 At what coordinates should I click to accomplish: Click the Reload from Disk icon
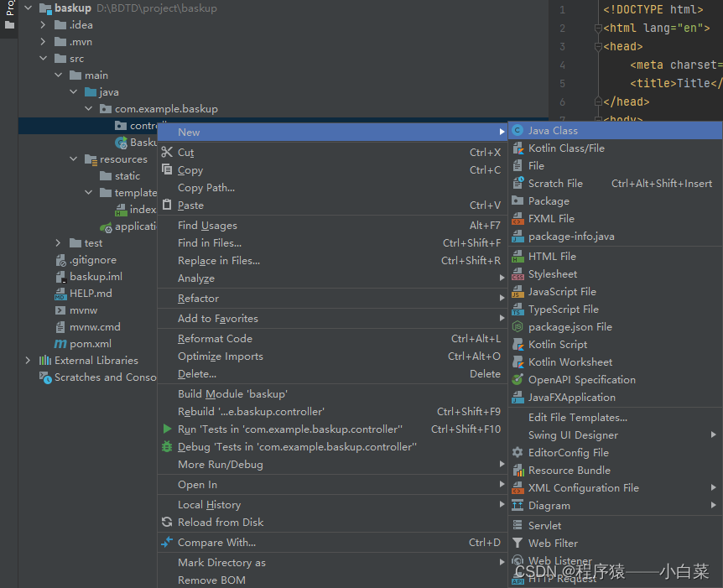click(167, 522)
